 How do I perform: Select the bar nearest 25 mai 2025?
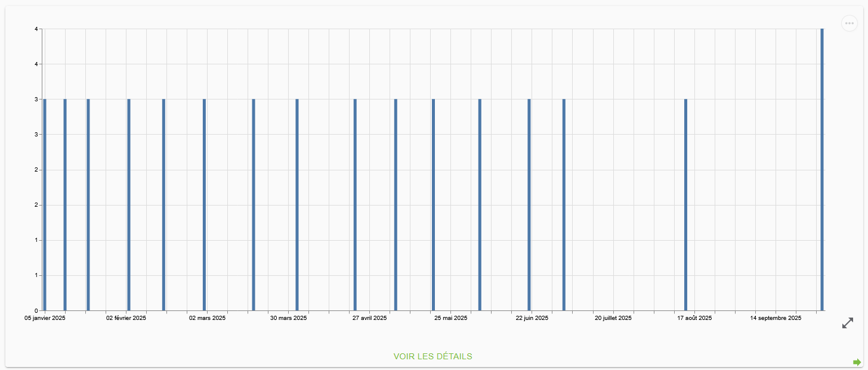(433, 205)
